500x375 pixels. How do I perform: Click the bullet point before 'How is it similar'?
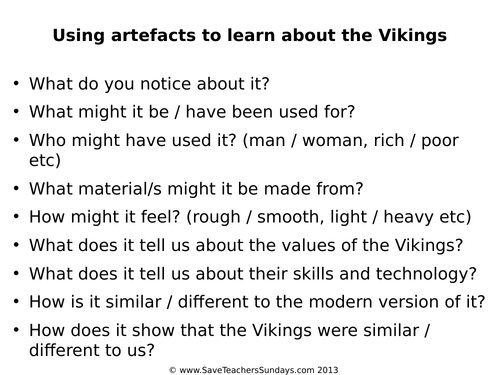click(16, 301)
